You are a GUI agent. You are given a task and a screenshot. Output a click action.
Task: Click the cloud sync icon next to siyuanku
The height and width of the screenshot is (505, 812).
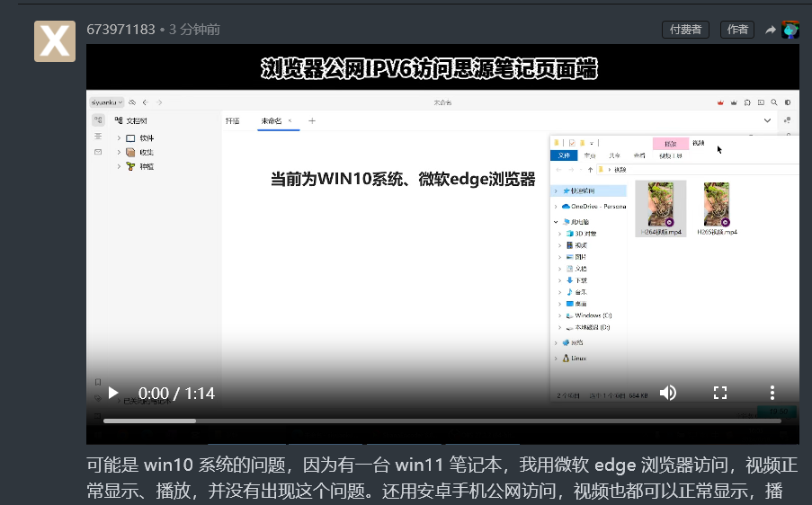point(132,102)
